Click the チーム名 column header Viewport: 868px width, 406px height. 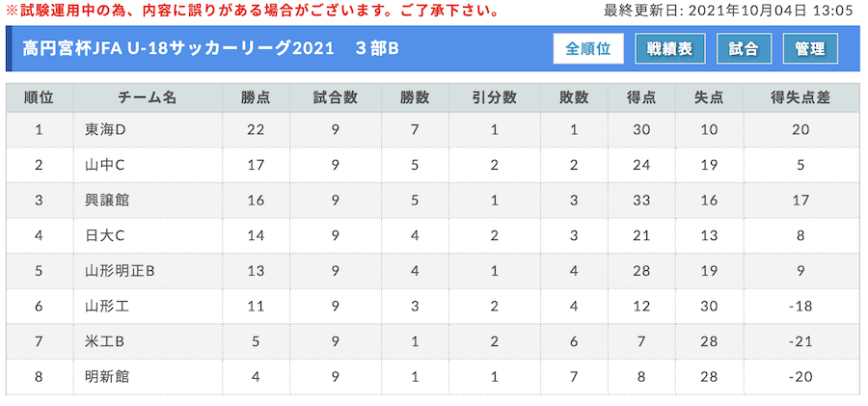[x=148, y=98]
